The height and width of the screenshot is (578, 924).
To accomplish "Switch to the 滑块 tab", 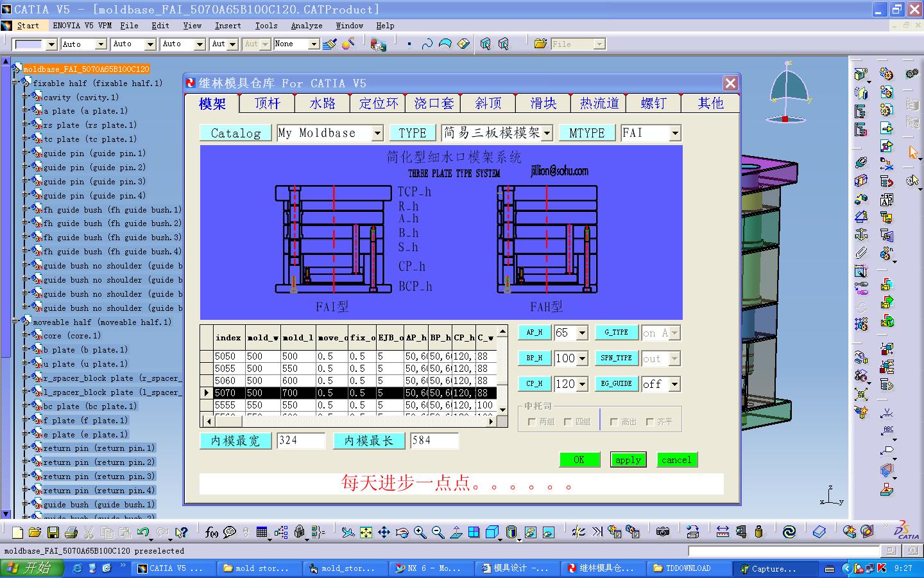I will pos(543,103).
